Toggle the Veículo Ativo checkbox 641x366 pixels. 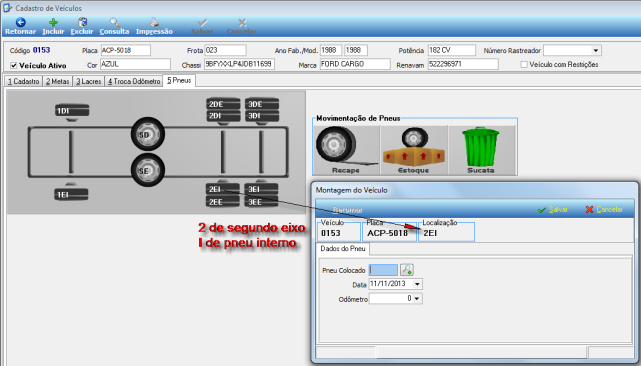coord(13,65)
